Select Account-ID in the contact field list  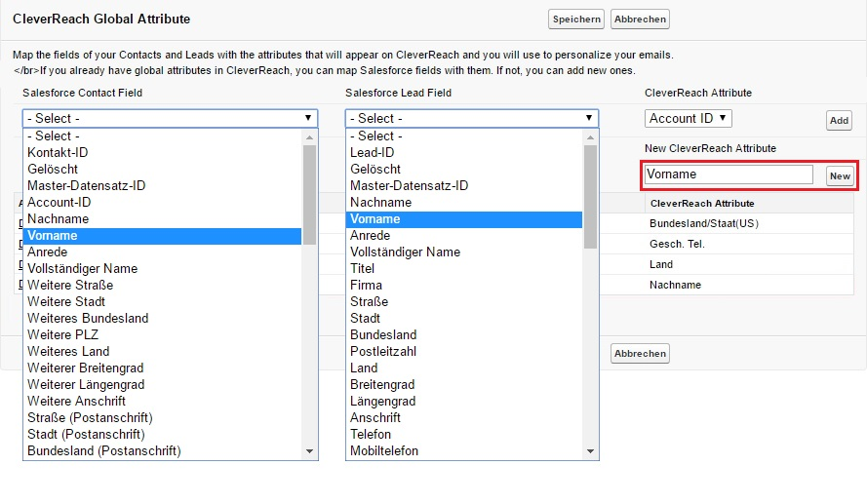[x=162, y=202]
